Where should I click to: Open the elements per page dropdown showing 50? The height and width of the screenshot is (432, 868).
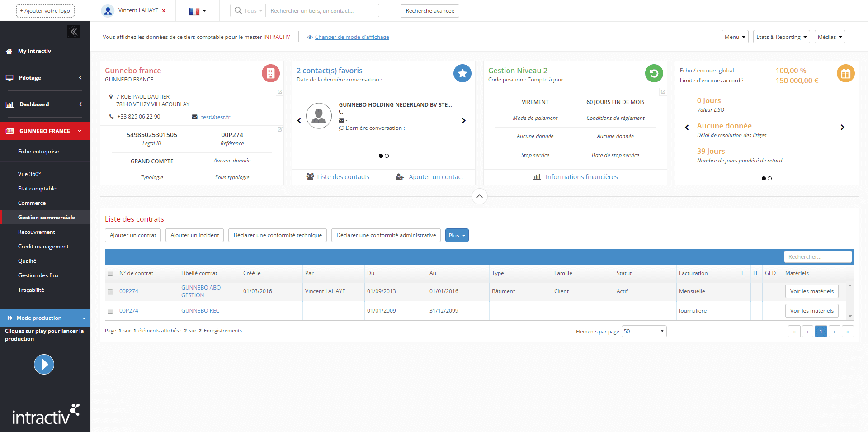pos(644,331)
